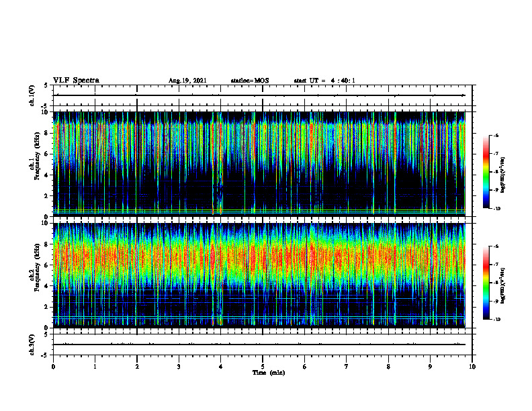Select the "Aug.19, 2021" date text
The height and width of the screenshot is (411, 532).
(x=187, y=81)
